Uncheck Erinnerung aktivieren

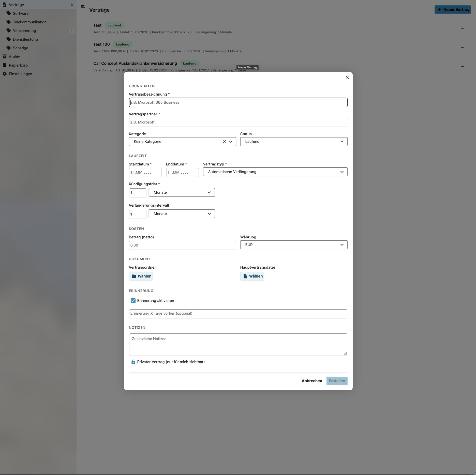[133, 301]
